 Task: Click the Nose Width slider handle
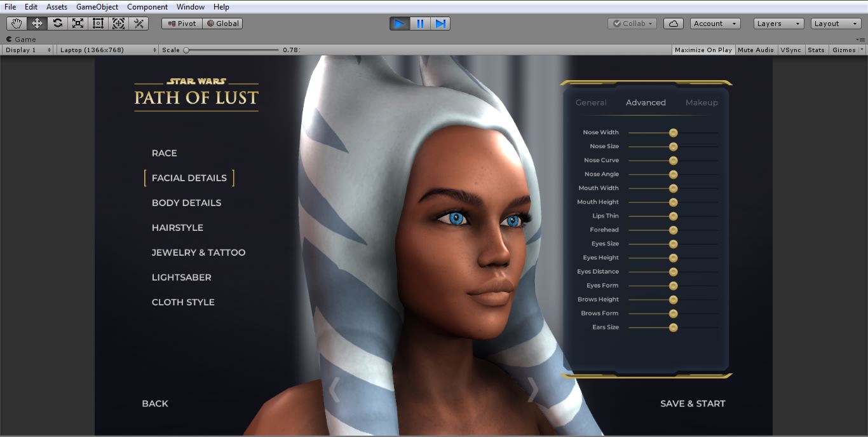point(673,132)
